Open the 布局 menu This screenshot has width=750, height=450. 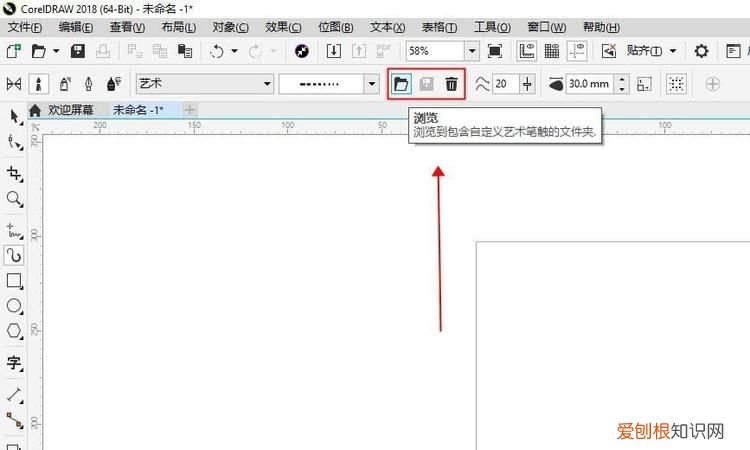(x=178, y=27)
